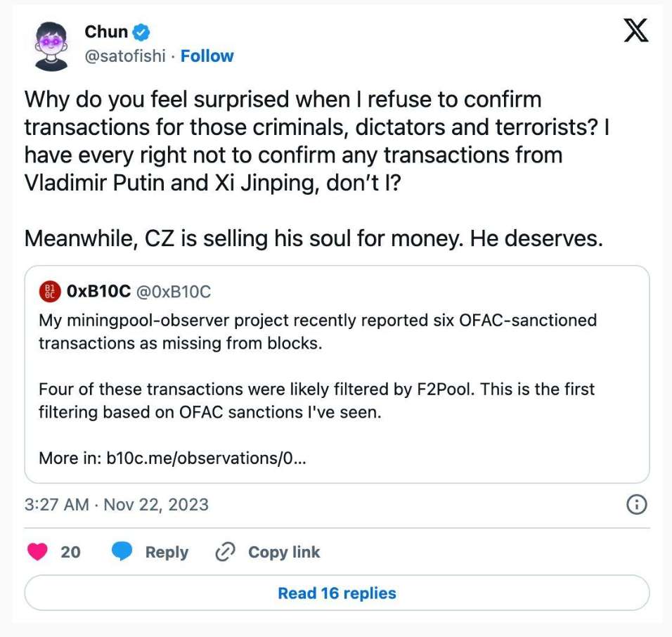
Task: Like the tweet with the heart icon
Action: [37, 552]
